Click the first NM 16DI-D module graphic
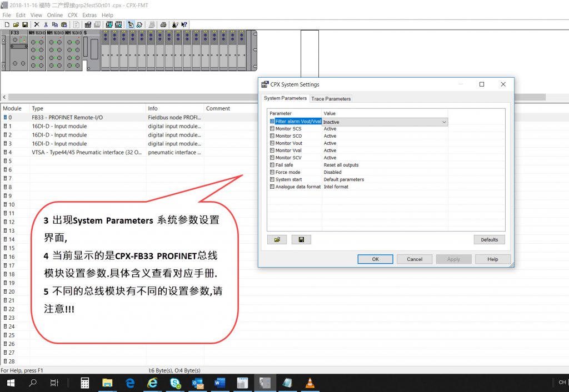Screen dimensions: 569x392 pyautogui.click(x=37, y=51)
